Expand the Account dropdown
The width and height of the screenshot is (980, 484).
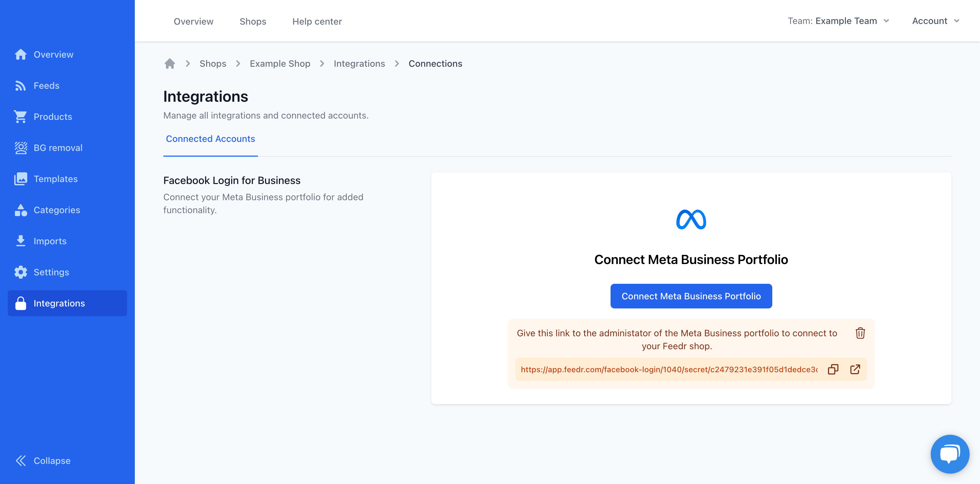tap(936, 21)
